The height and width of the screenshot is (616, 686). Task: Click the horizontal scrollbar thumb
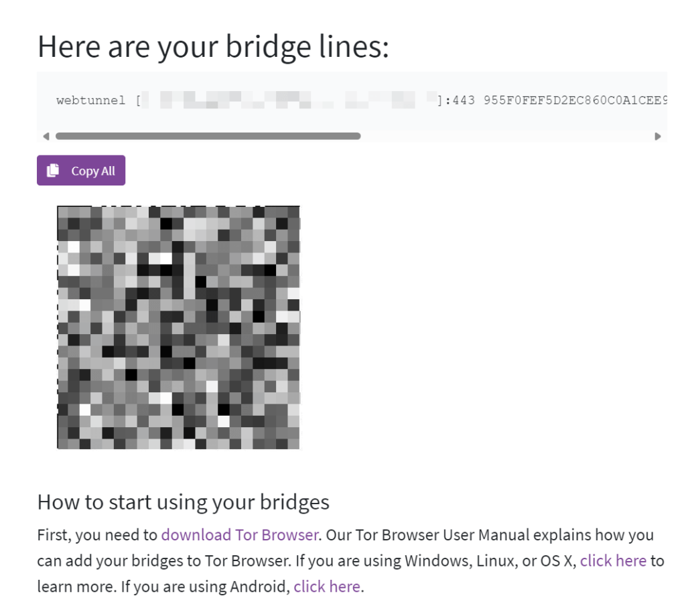pos(208,136)
